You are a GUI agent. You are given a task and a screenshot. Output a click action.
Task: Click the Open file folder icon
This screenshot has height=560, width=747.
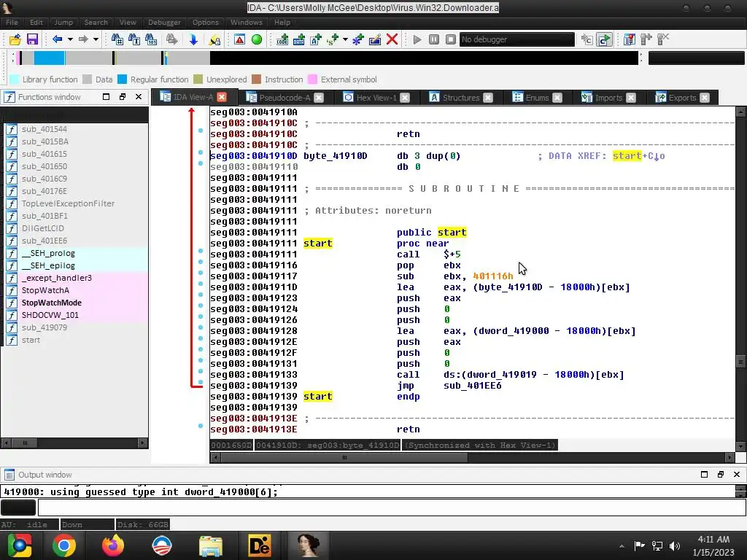click(x=15, y=39)
